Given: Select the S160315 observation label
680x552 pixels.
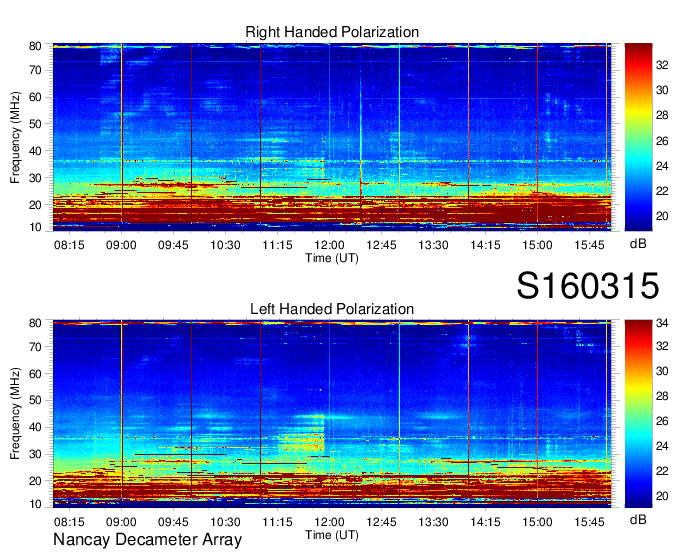Looking at the screenshot, I should (x=588, y=286).
